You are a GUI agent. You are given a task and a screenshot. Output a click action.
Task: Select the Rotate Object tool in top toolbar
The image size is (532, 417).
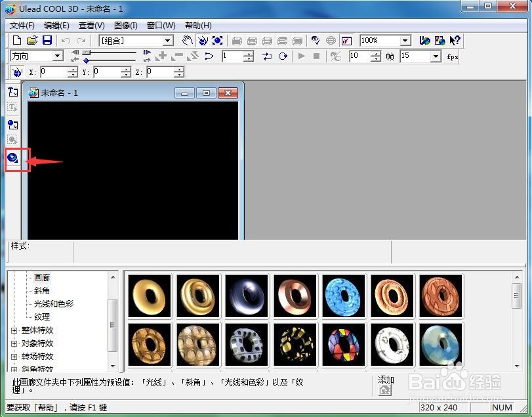[x=203, y=41]
